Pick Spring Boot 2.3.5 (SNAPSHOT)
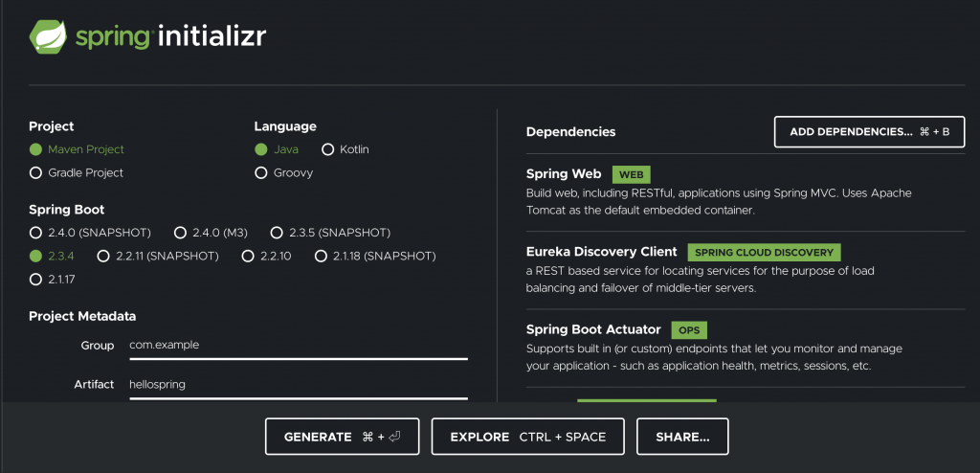980x473 pixels. (277, 233)
